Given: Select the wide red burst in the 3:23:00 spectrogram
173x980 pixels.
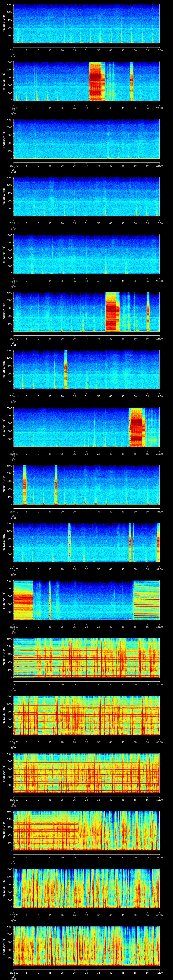Looking at the screenshot, I should tap(97, 81).
